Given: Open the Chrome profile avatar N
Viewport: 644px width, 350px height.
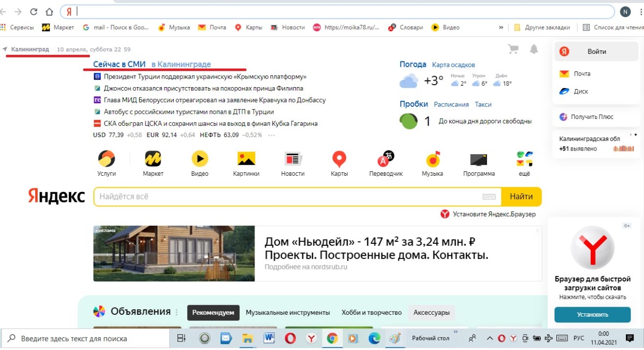Looking at the screenshot, I should [625, 12].
